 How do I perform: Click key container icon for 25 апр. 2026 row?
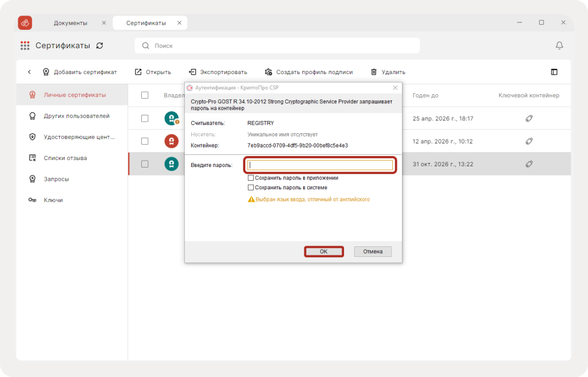click(x=529, y=118)
